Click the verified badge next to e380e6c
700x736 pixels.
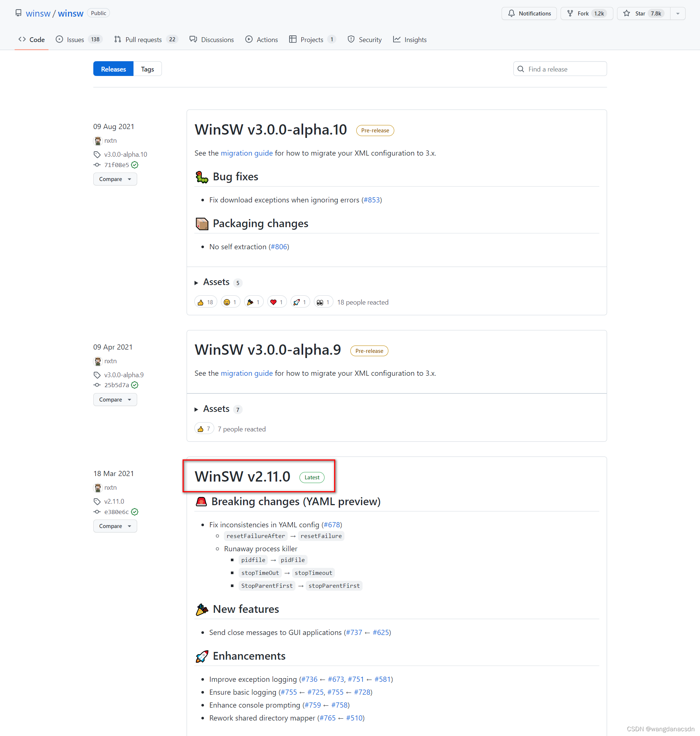point(135,512)
